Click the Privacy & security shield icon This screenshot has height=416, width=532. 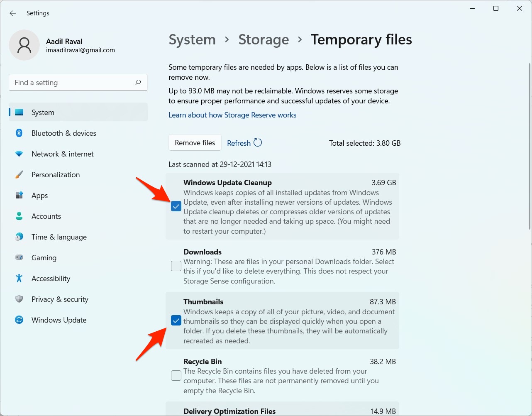pos(19,299)
